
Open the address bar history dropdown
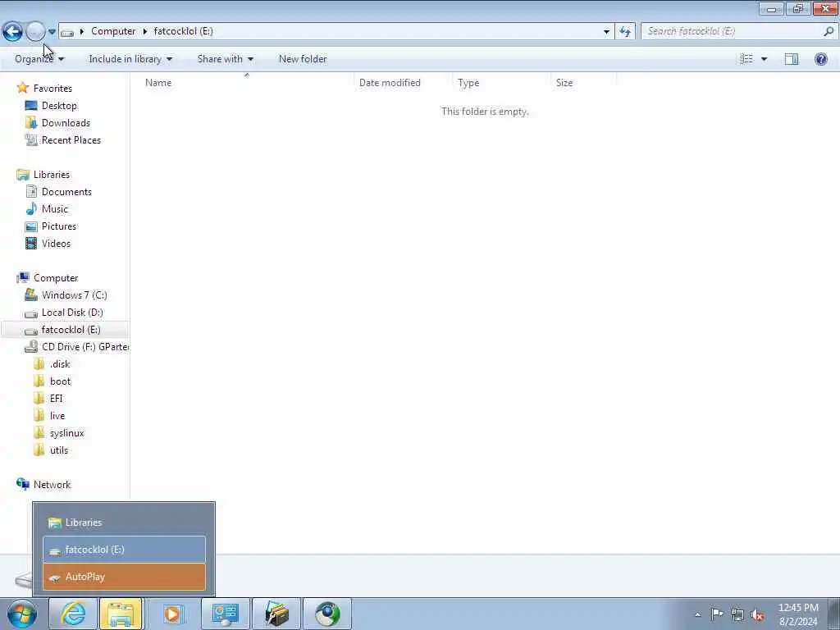pos(606,32)
